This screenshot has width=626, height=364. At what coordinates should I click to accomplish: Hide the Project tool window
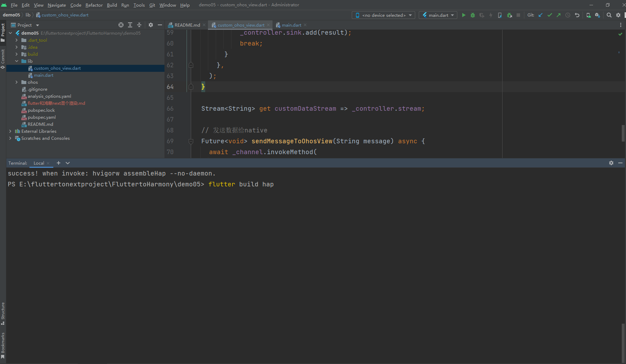(160, 25)
